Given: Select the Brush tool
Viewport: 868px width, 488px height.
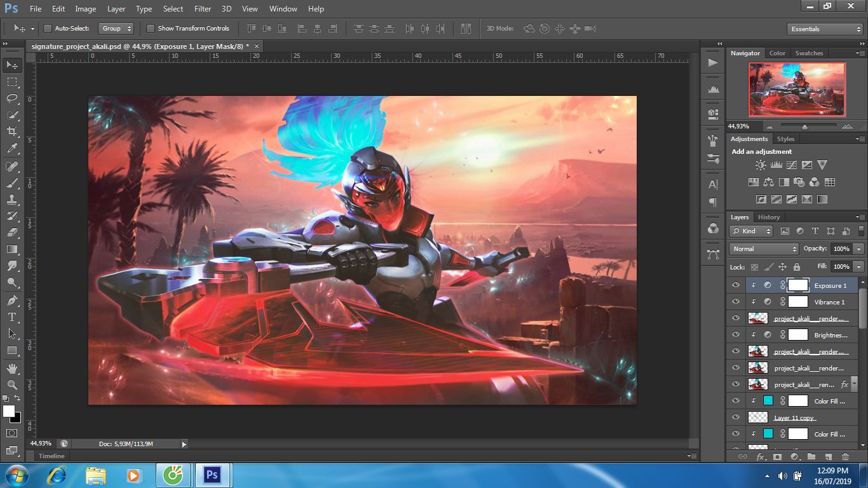Looking at the screenshot, I should pos(12,183).
